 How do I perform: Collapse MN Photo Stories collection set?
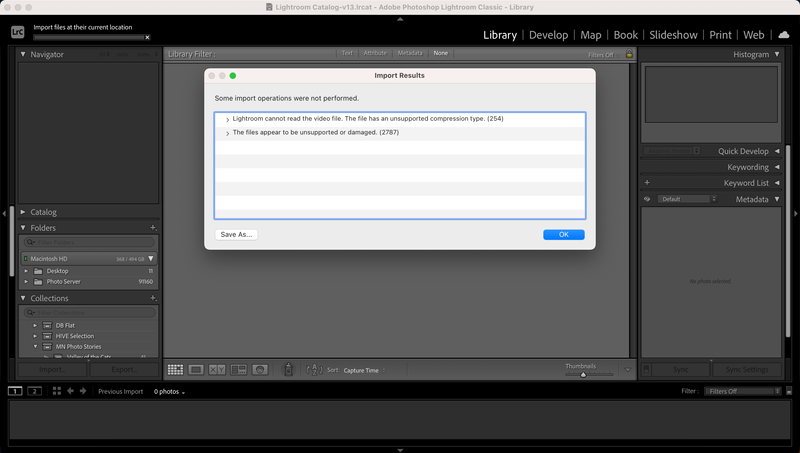[x=35, y=346]
